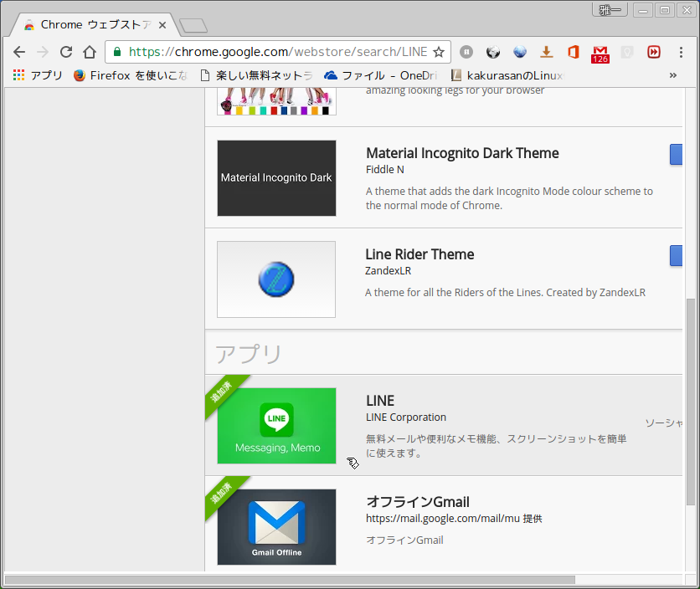Open the オフラインGmail app title
700x589 pixels.
pyautogui.click(x=418, y=502)
